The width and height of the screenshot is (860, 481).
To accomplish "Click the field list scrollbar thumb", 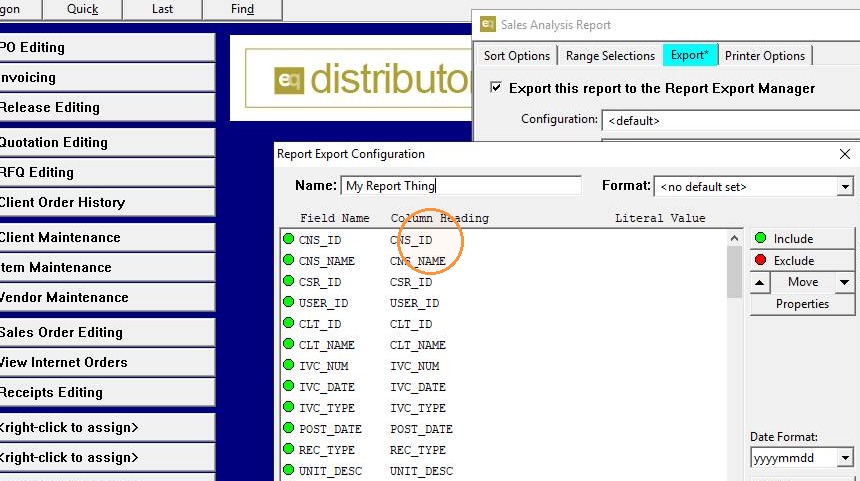I will (x=734, y=272).
